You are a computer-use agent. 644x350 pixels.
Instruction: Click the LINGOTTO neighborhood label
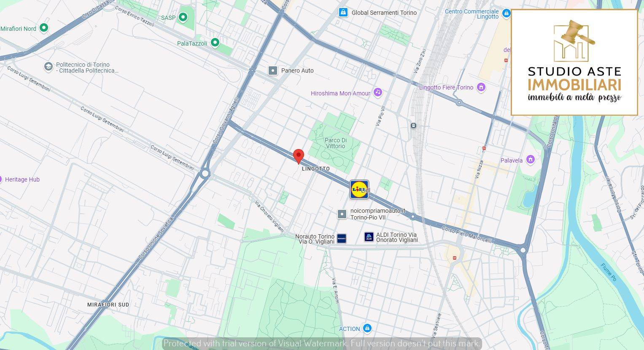click(316, 169)
